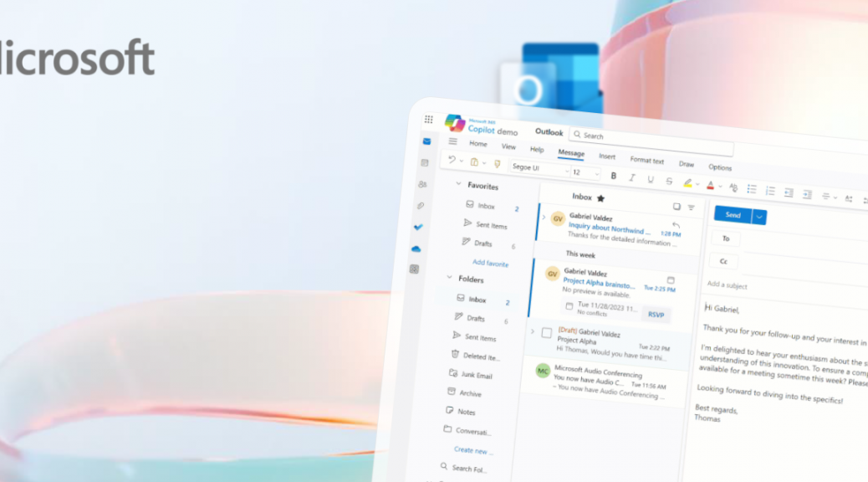
Task: Click the Cc recipients button
Action: pos(723,261)
